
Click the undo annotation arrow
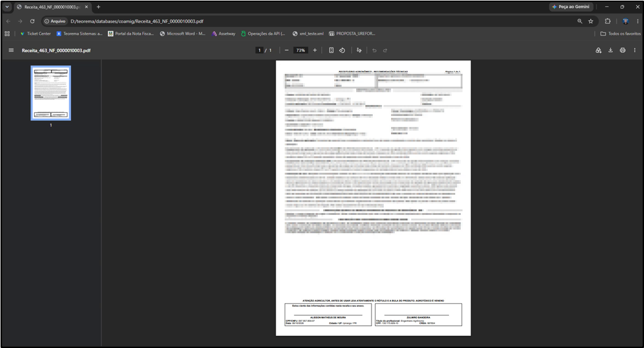(x=374, y=51)
